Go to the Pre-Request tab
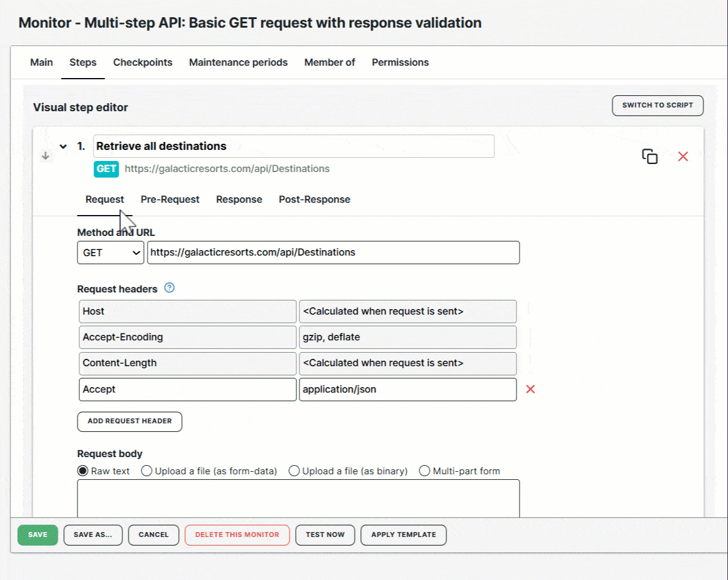The height and width of the screenshot is (580, 728). 170,199
